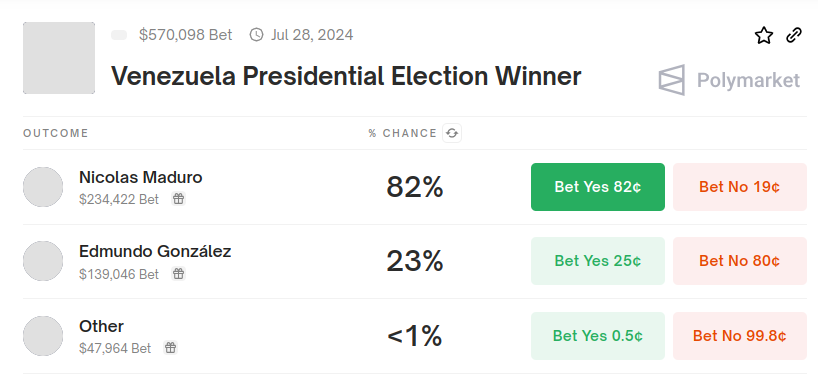This screenshot has width=818, height=374.
Task: Copy market link via chain icon
Action: coord(793,35)
